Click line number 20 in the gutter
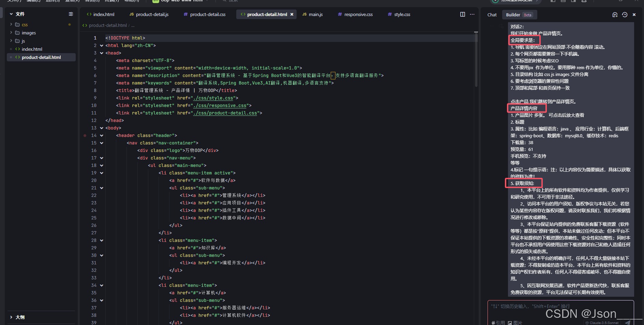 (x=94, y=181)
